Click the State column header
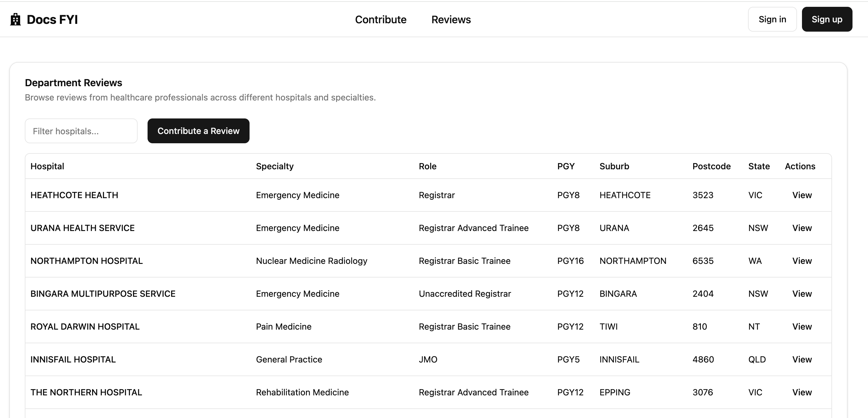Image resolution: width=868 pixels, height=418 pixels. click(759, 166)
